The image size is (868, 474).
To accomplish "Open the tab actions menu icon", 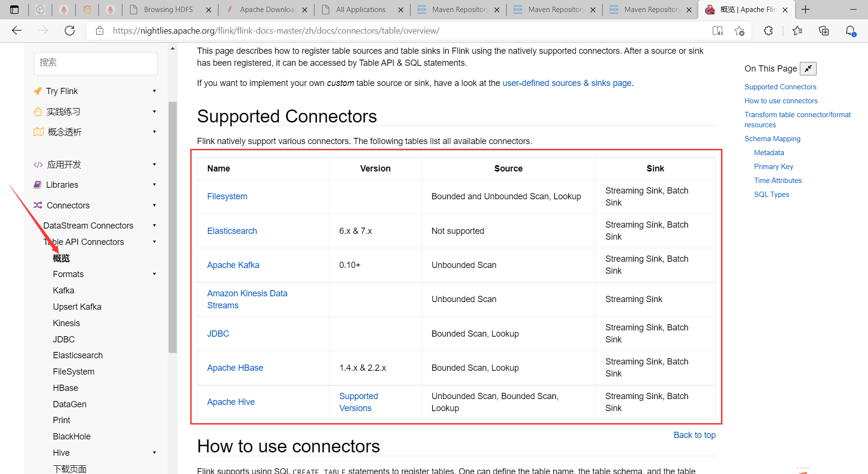I will [14, 10].
